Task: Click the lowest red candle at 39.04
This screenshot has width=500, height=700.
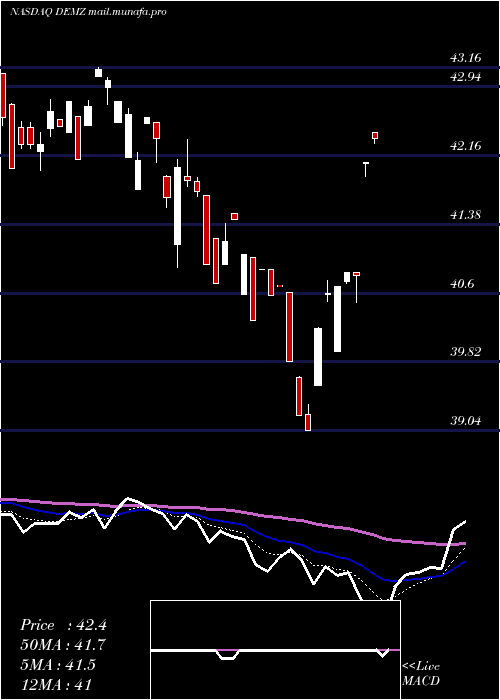Action: (308, 422)
